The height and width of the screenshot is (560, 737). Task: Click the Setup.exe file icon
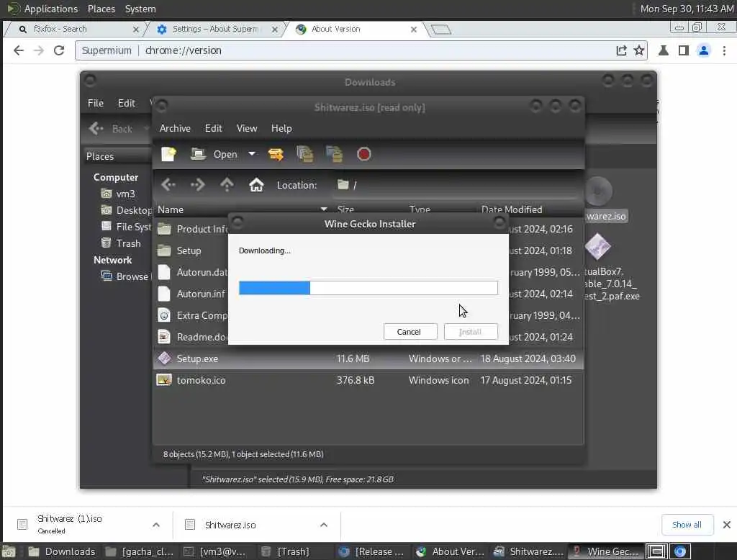[x=164, y=358]
